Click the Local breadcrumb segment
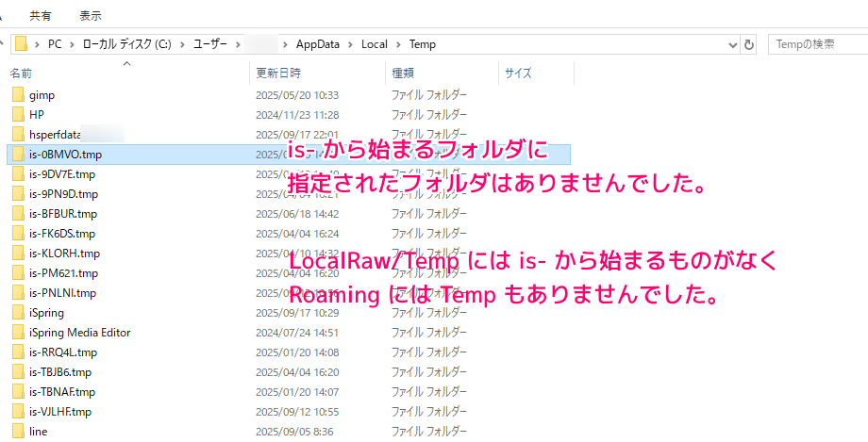 (375, 44)
